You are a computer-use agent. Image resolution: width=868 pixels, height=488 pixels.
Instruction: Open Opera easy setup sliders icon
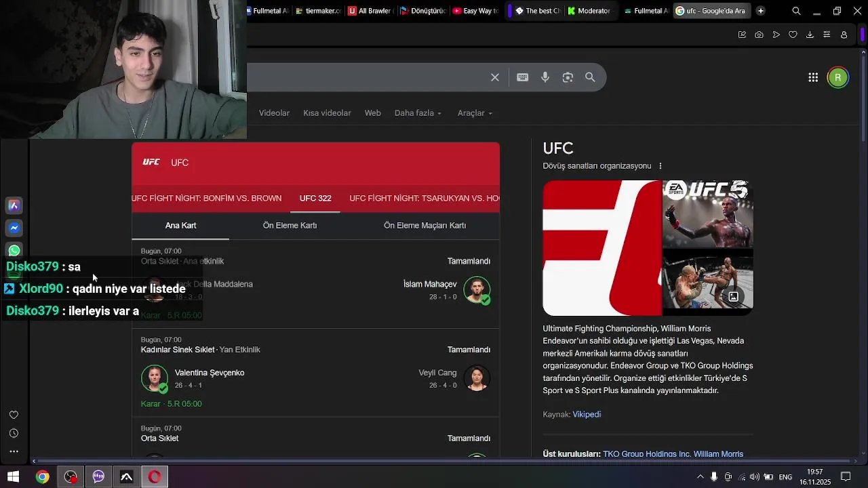click(827, 35)
